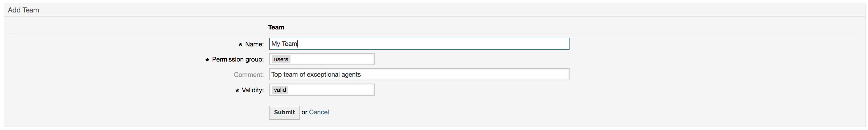Click the 'Comment:' field label
This screenshot has height=130, width=868.
coord(249,75)
